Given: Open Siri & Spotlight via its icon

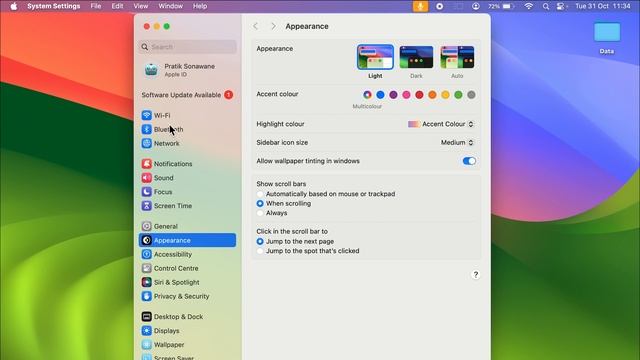Looking at the screenshot, I should pyautogui.click(x=147, y=282).
